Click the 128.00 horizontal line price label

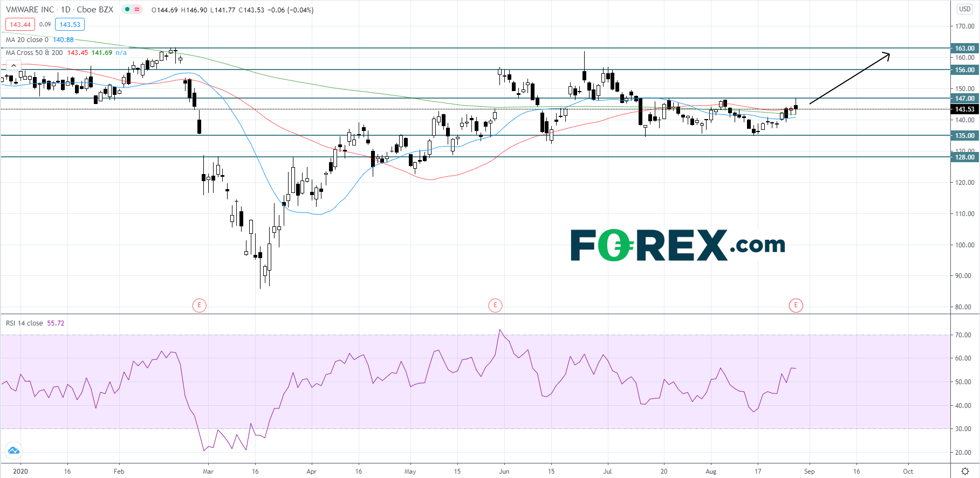[x=965, y=157]
